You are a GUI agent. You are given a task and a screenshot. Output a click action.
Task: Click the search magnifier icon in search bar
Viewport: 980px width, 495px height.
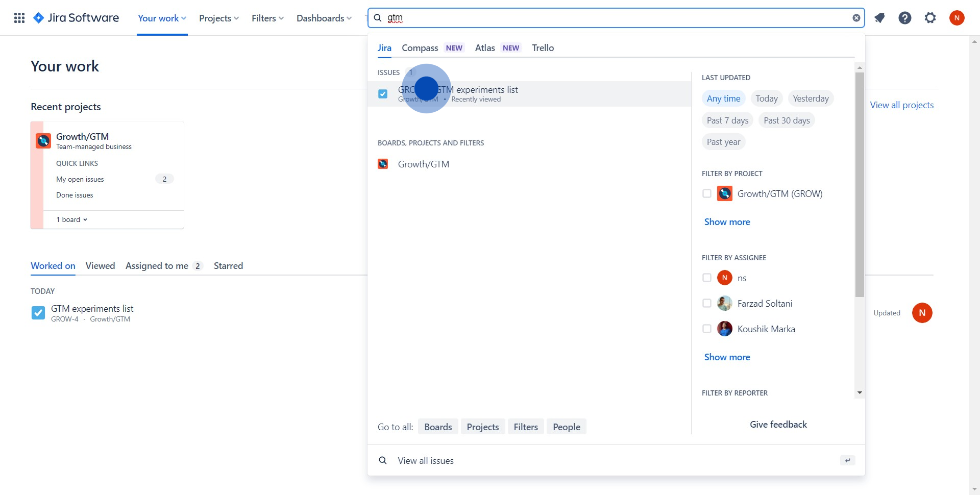tap(378, 18)
